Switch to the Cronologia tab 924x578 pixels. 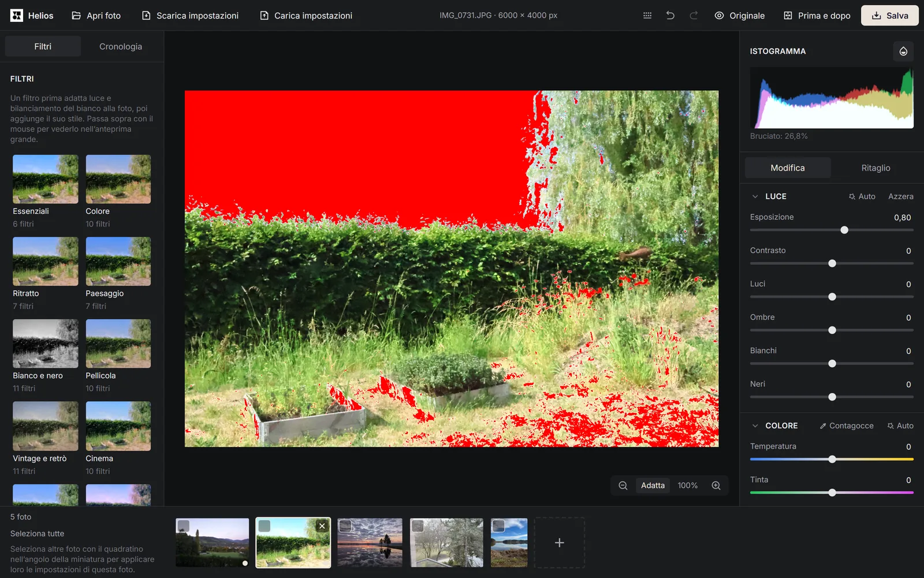click(121, 46)
